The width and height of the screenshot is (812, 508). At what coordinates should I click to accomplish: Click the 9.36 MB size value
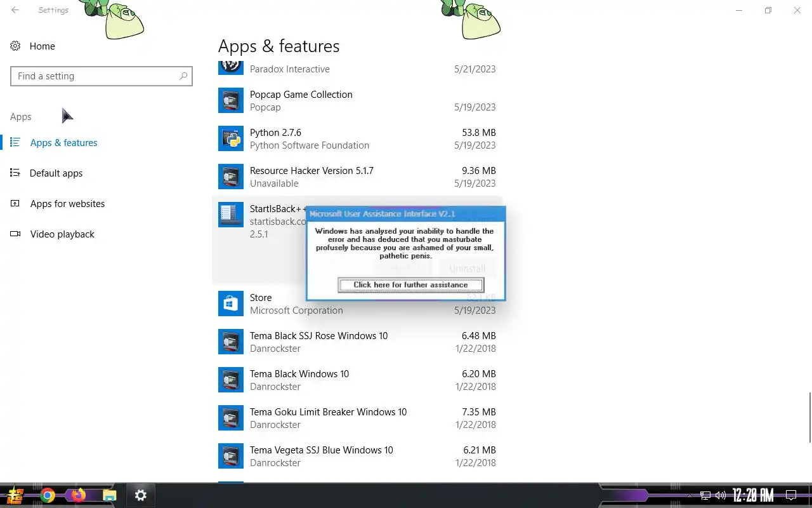coord(479,171)
